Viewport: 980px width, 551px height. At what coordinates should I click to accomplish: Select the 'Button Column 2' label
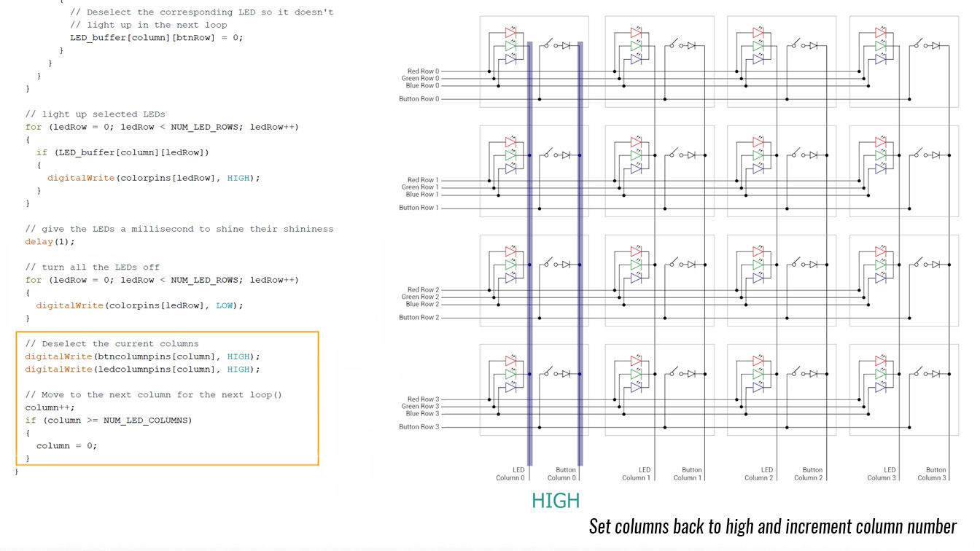[808, 474]
